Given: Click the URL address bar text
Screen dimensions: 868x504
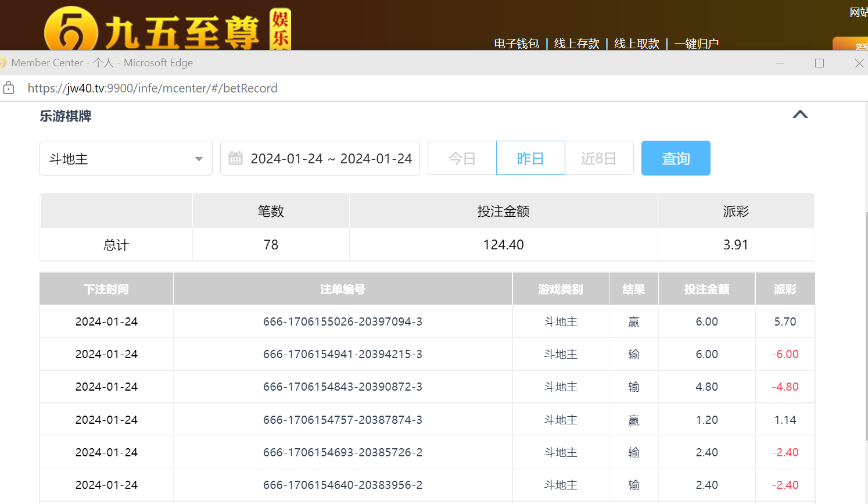Looking at the screenshot, I should point(152,88).
